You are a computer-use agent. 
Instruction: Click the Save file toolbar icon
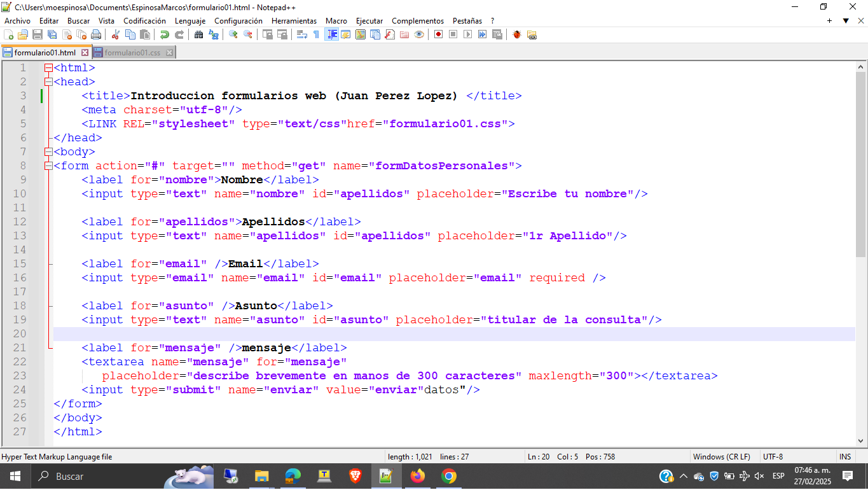pos(38,35)
